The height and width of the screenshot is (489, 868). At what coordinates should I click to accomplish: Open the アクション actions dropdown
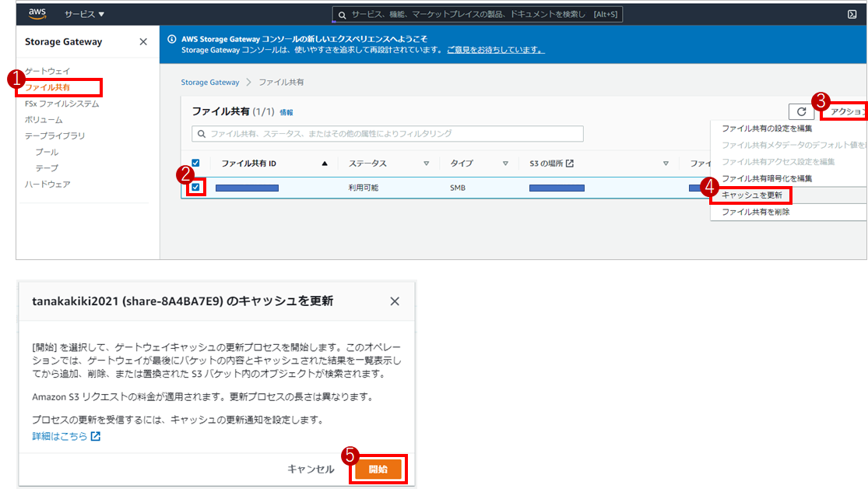[x=845, y=111]
